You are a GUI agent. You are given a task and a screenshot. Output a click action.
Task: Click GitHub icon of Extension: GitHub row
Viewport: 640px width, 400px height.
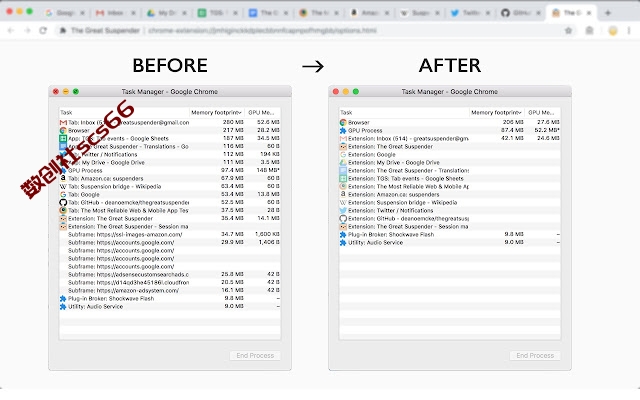click(343, 218)
